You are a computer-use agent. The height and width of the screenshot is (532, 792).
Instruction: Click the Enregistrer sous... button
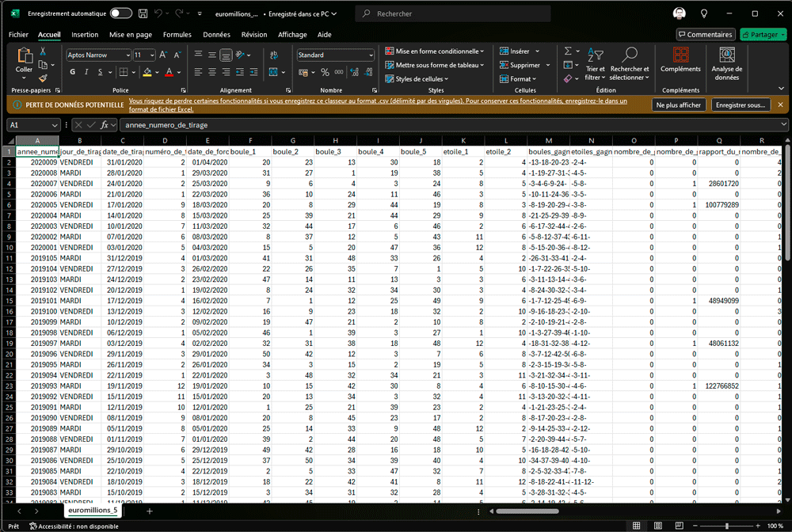(741, 105)
